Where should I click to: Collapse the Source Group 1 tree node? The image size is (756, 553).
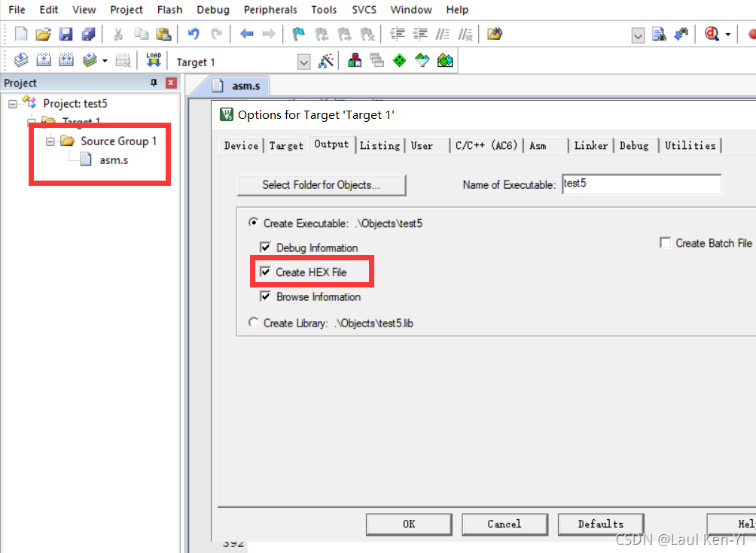click(50, 141)
